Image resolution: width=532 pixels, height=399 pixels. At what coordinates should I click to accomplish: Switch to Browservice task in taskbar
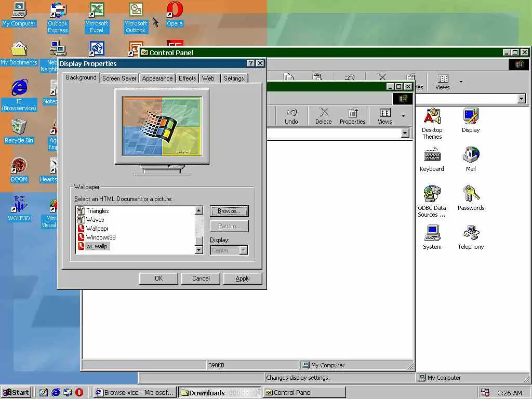(x=135, y=393)
